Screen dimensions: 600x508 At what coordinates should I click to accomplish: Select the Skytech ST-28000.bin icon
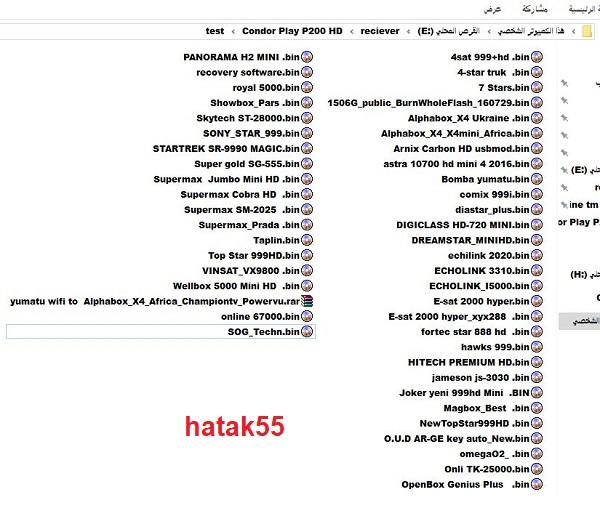pyautogui.click(x=307, y=118)
